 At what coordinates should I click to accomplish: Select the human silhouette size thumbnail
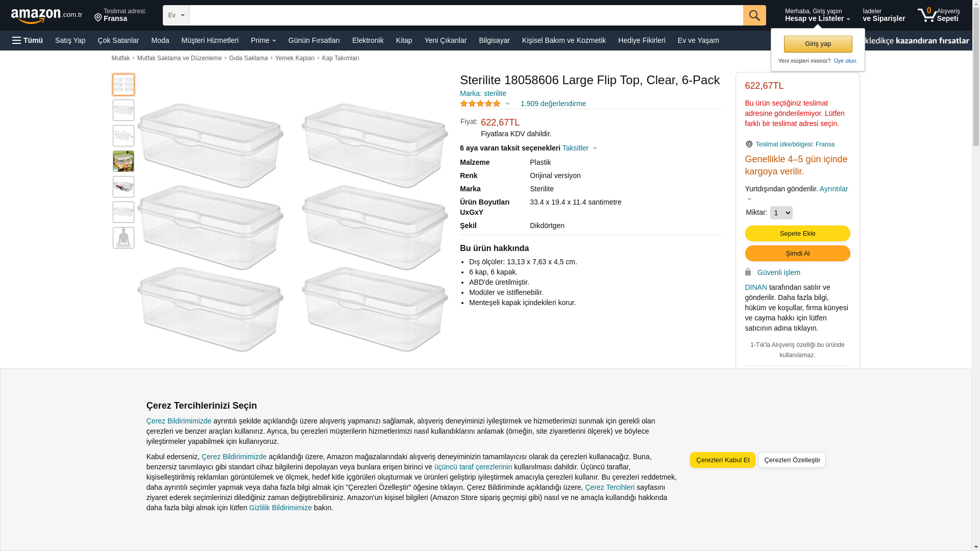(x=124, y=238)
